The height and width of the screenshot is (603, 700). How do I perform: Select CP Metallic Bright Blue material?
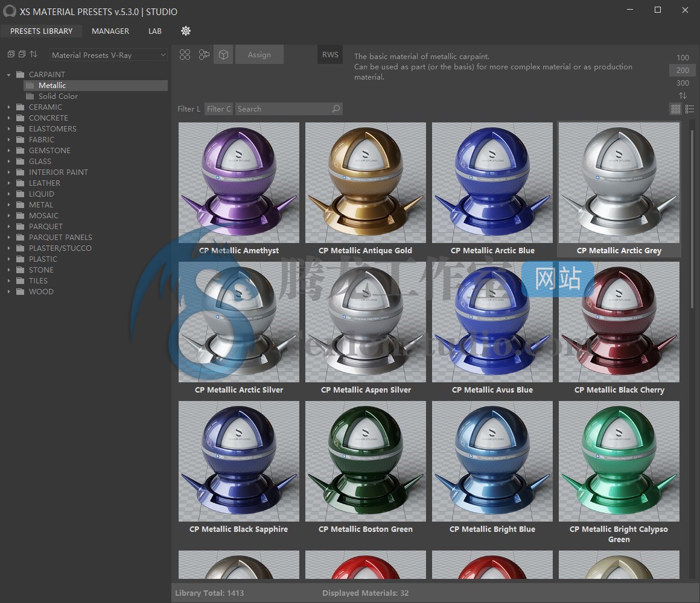[x=492, y=461]
